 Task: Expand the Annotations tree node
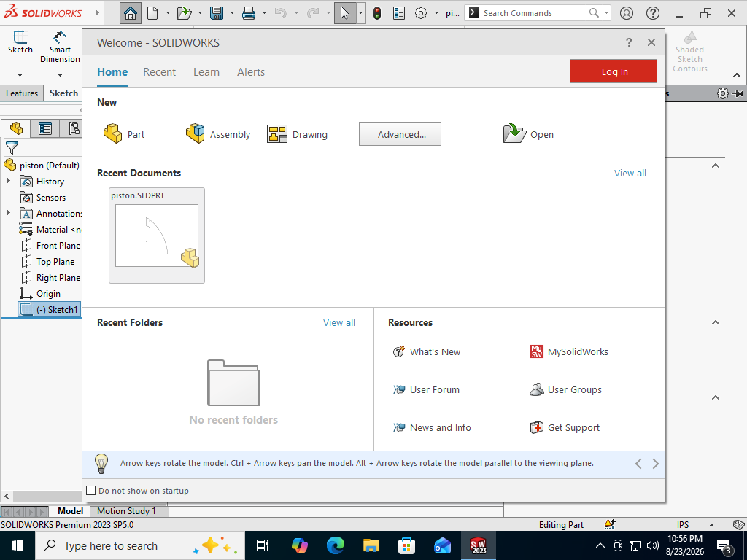click(9, 213)
